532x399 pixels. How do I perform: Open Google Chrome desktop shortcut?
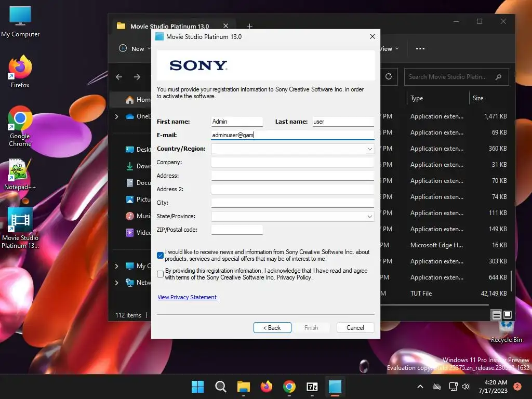pyautogui.click(x=20, y=126)
